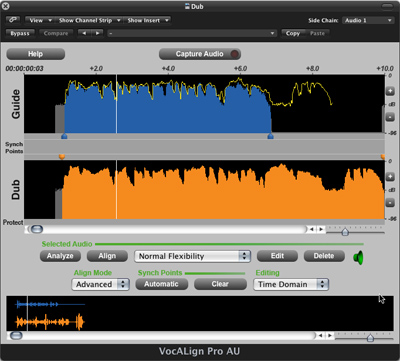The image size is (400, 361).
Task: Zoom in Dub waveform with plus button
Action: [x=390, y=177]
